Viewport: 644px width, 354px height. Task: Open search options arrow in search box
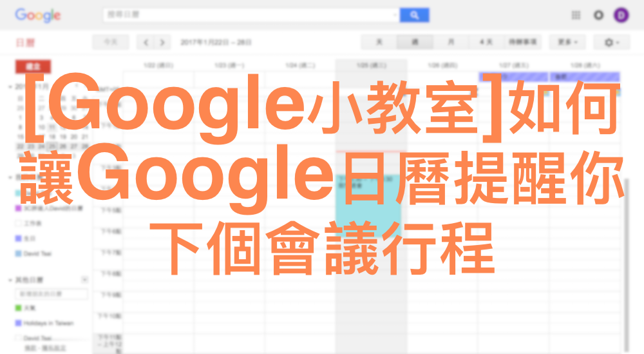(395, 15)
